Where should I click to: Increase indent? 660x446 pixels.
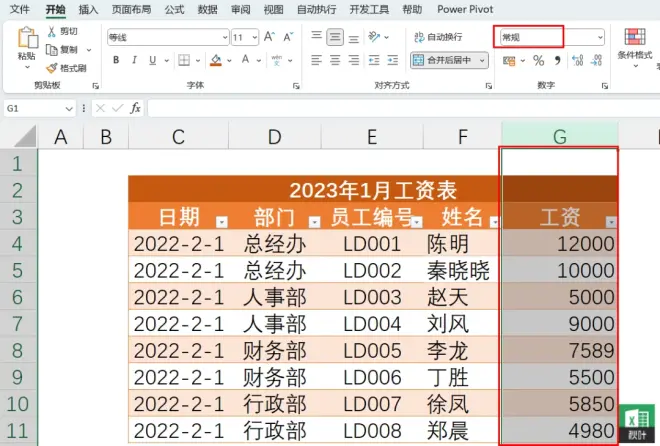pyautogui.click(x=392, y=60)
